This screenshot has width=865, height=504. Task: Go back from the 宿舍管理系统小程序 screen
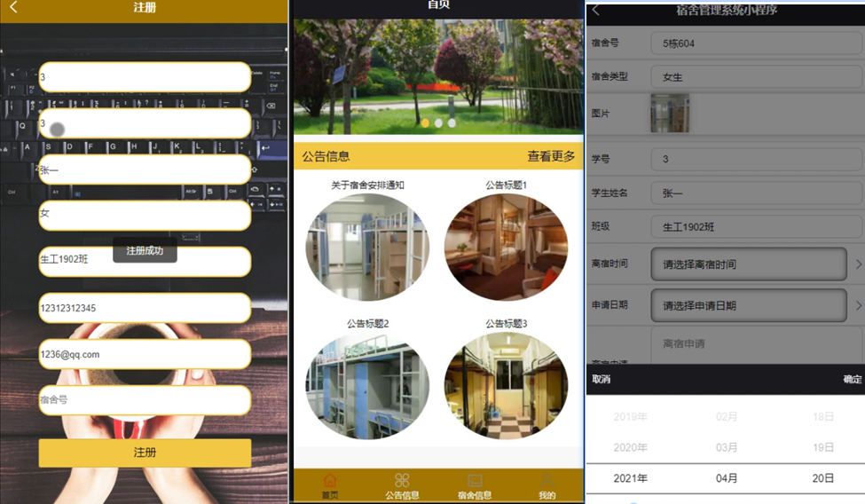[596, 10]
